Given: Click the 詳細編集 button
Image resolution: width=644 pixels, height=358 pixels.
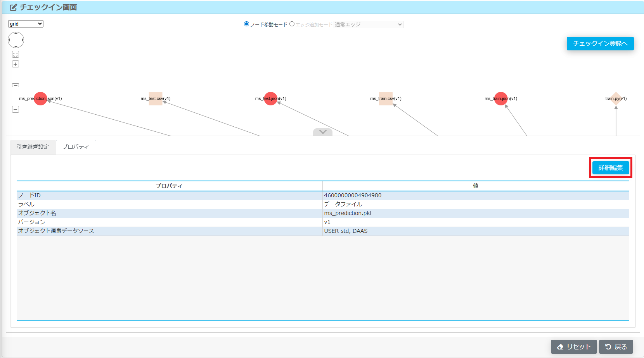Looking at the screenshot, I should (611, 168).
